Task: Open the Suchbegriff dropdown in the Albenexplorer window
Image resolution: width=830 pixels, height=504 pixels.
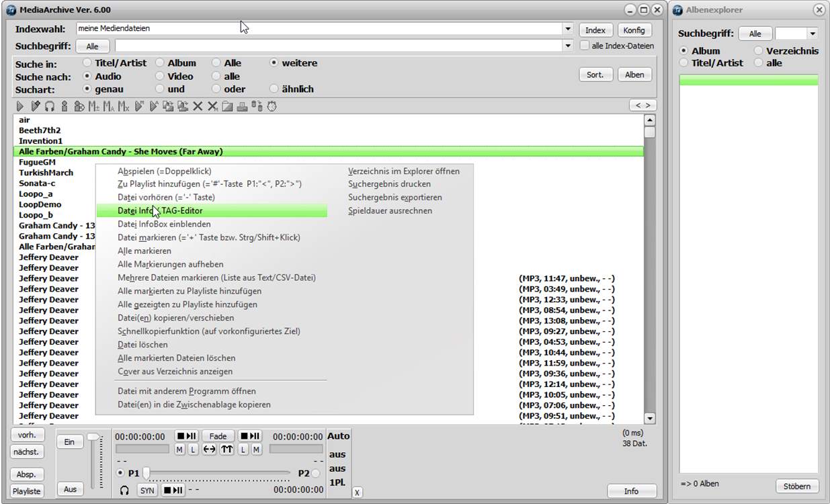Action: pos(813,34)
